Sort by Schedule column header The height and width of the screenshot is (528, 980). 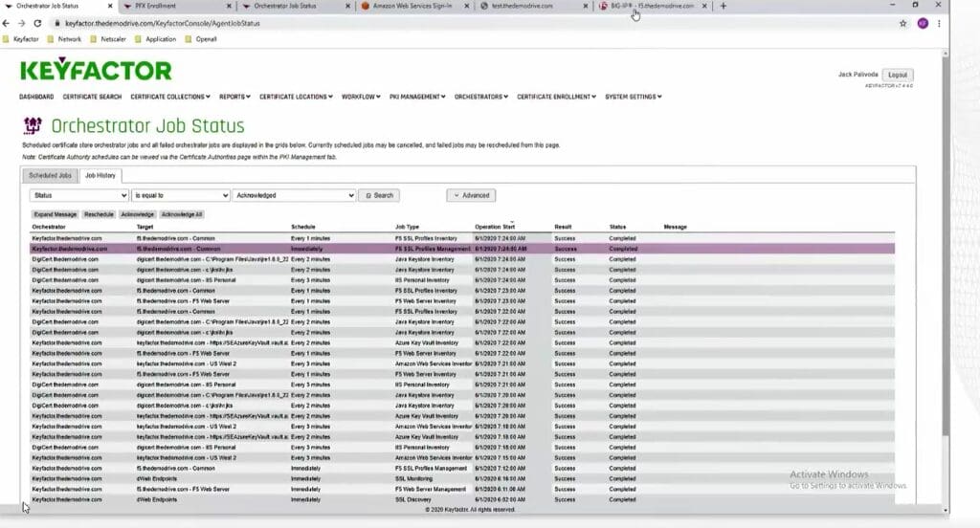pos(303,227)
